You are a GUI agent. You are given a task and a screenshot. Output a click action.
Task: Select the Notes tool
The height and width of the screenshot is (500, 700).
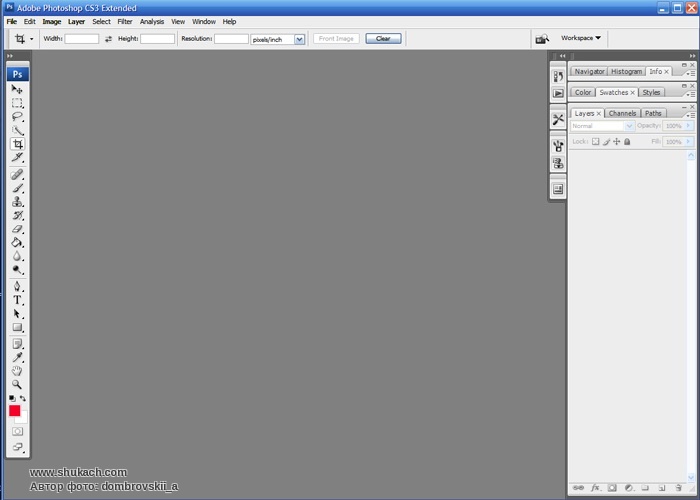click(17, 344)
